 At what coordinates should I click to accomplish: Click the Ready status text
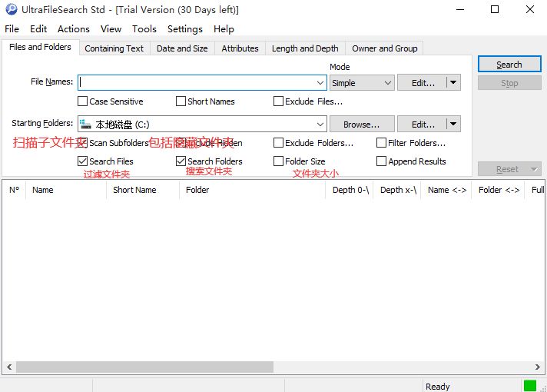coord(438,387)
